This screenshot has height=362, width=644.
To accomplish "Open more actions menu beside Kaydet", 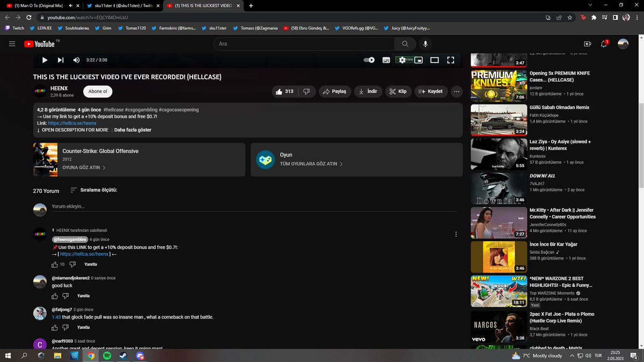I will click(457, 92).
